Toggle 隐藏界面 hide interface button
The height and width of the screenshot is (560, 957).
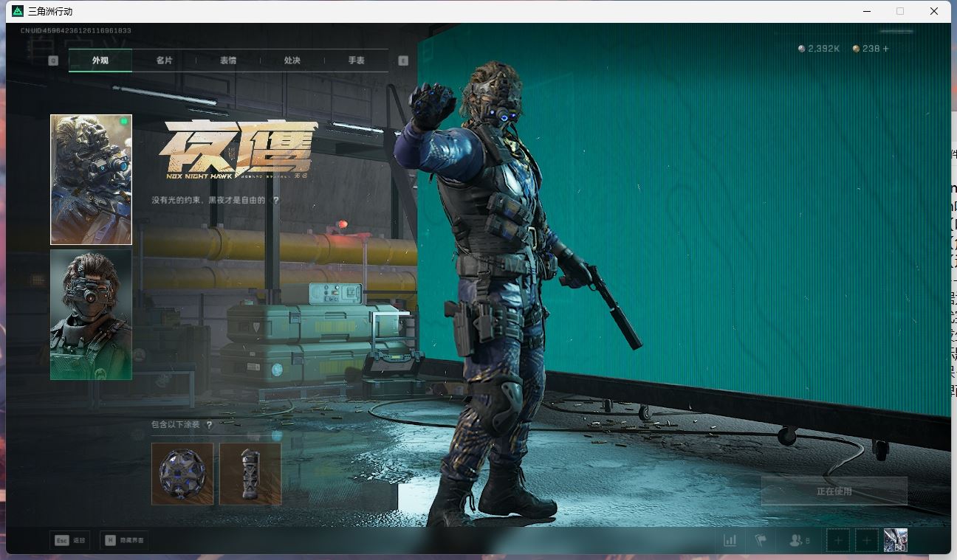pyautogui.click(x=124, y=541)
